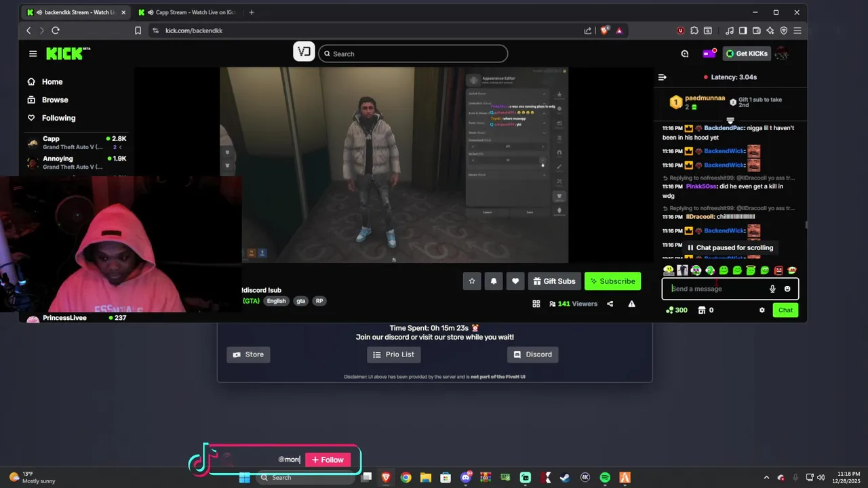The image size is (868, 488).
Task: Open the channel points shop icon
Action: [702, 310]
